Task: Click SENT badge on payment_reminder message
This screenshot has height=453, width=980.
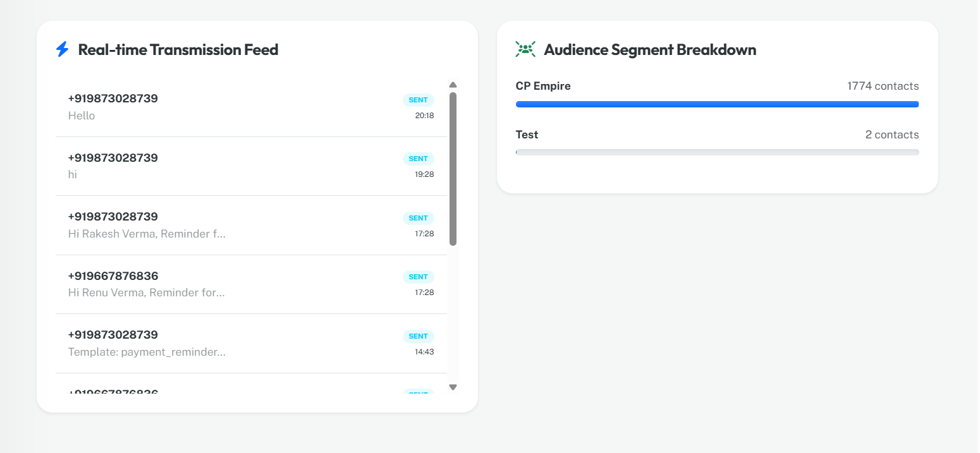Action: click(x=418, y=336)
